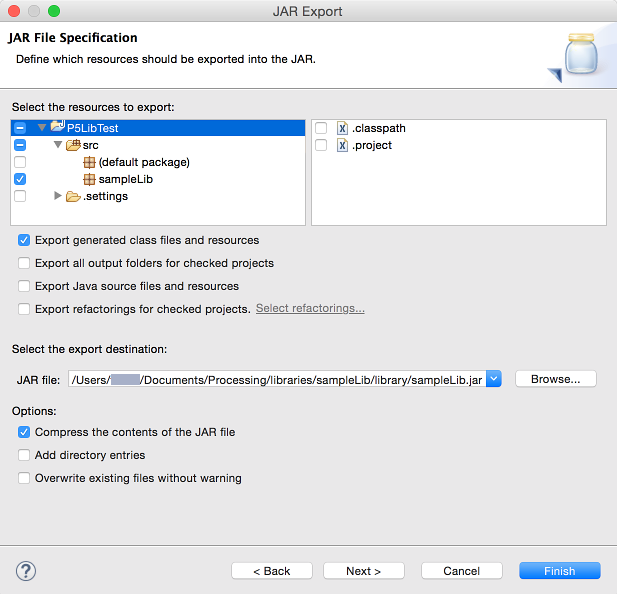Disable Export generated class files and resources
Viewport: 617px width, 594px height.
tap(24, 240)
